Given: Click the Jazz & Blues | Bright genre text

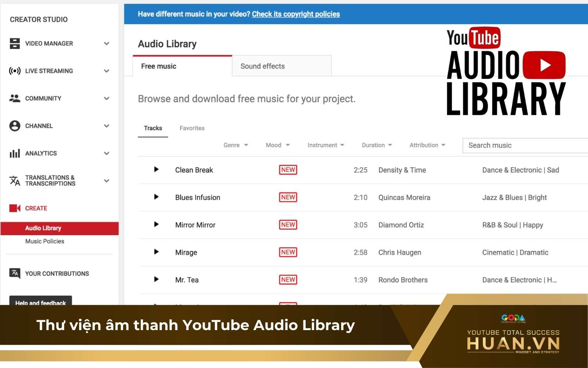Looking at the screenshot, I should coord(514,198).
